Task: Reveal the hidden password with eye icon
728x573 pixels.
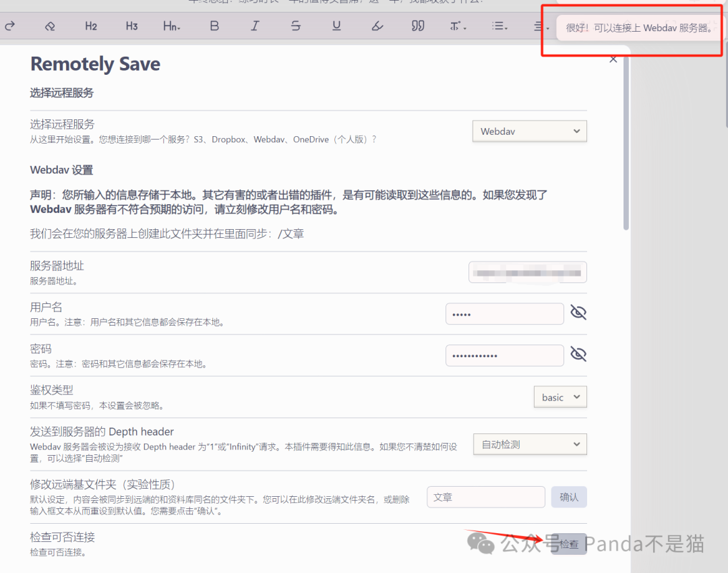Action: point(578,355)
